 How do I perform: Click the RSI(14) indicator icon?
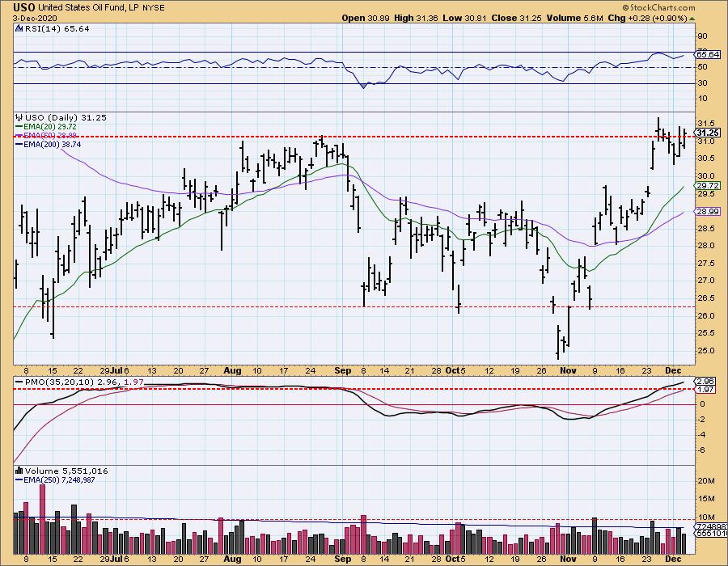[19, 29]
